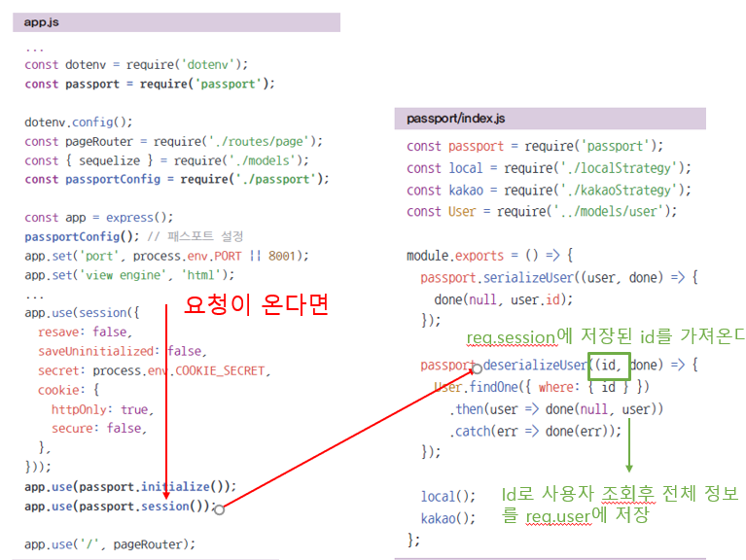Click the app.use(session({ line
Screen dimensions: 746x560
[82, 313]
